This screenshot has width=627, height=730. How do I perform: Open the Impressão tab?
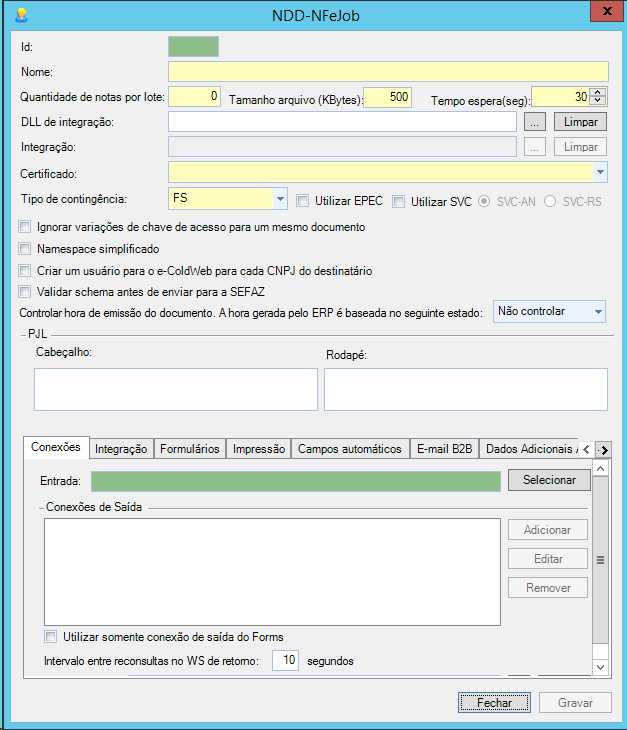pyautogui.click(x=259, y=449)
